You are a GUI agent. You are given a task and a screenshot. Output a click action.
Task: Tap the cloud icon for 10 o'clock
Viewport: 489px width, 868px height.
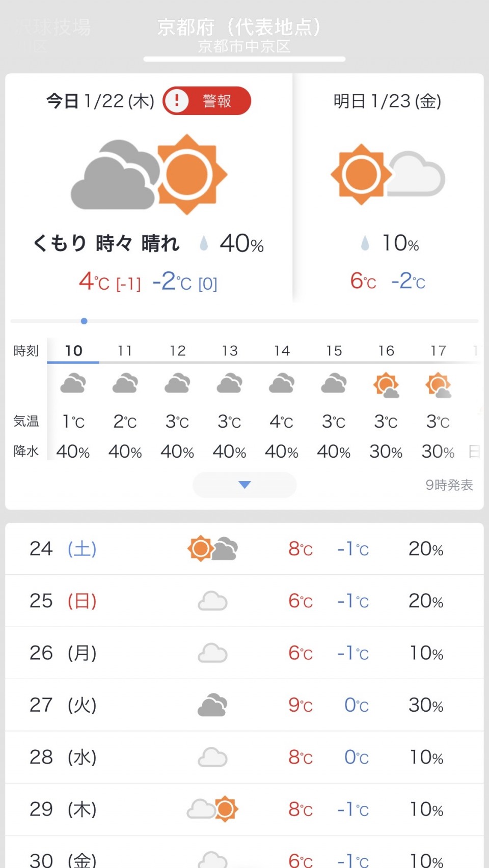click(x=73, y=384)
